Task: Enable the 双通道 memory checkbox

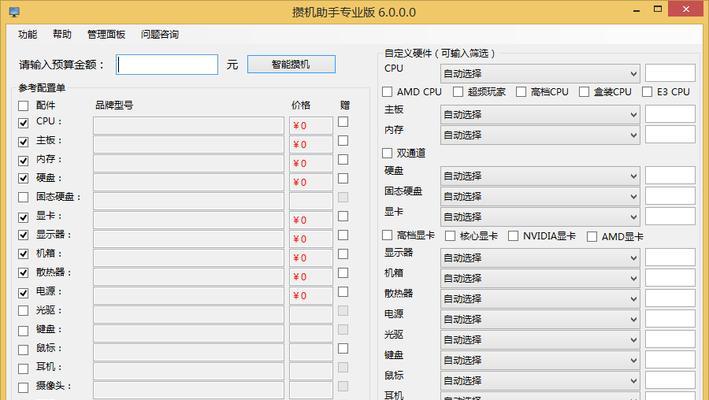Action: pos(387,153)
